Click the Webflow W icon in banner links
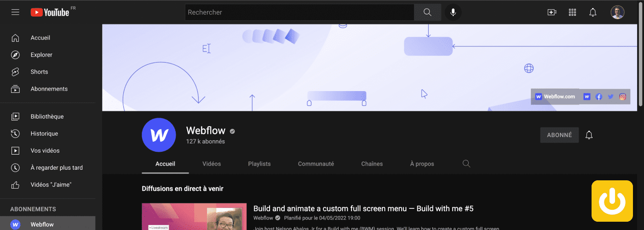 (586, 97)
